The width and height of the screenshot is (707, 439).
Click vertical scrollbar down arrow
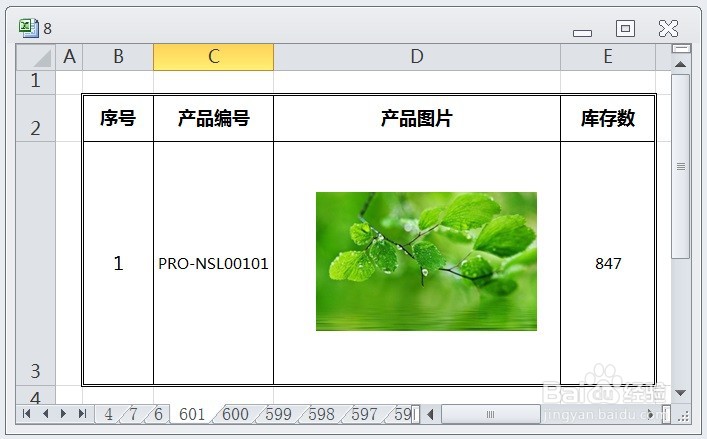tap(680, 393)
